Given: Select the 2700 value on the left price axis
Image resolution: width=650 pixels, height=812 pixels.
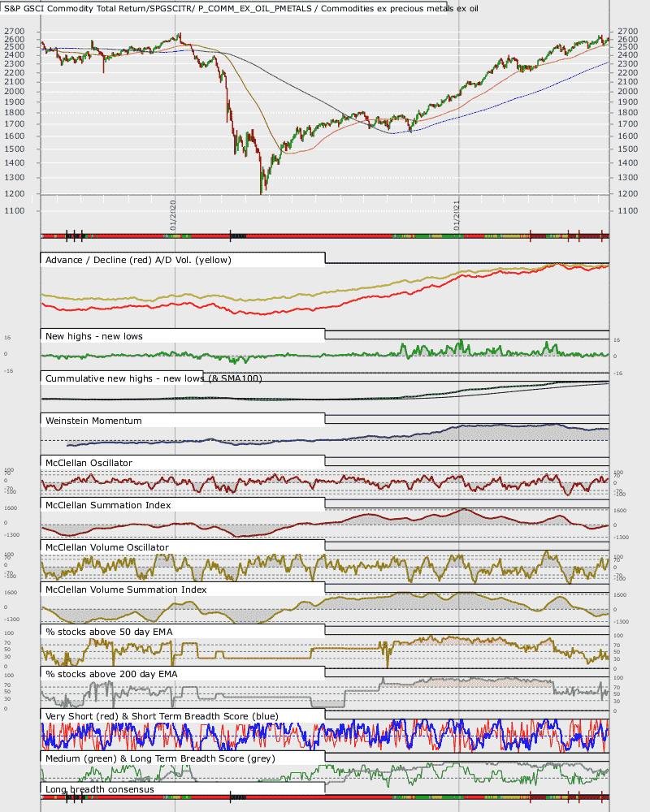Looking at the screenshot, I should point(15,32).
